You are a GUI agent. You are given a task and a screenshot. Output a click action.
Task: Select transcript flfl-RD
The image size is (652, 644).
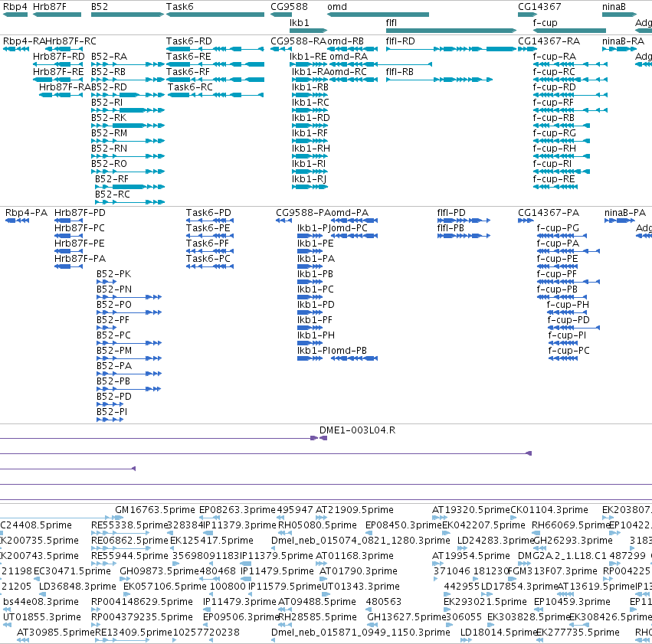tap(451, 49)
